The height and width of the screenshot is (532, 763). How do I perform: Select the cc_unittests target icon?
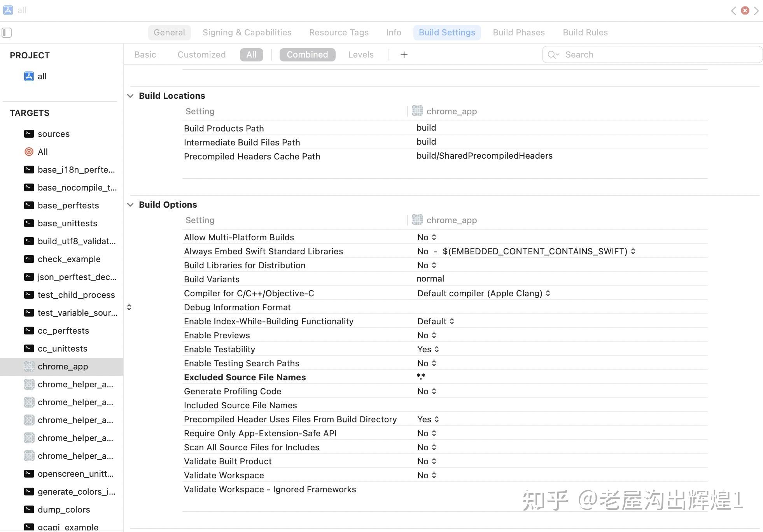pos(29,348)
